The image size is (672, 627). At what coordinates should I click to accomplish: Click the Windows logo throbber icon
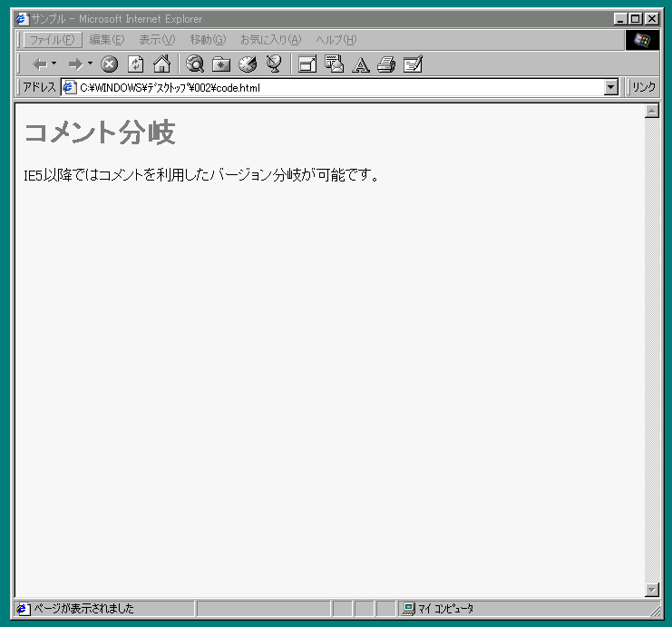click(x=642, y=40)
